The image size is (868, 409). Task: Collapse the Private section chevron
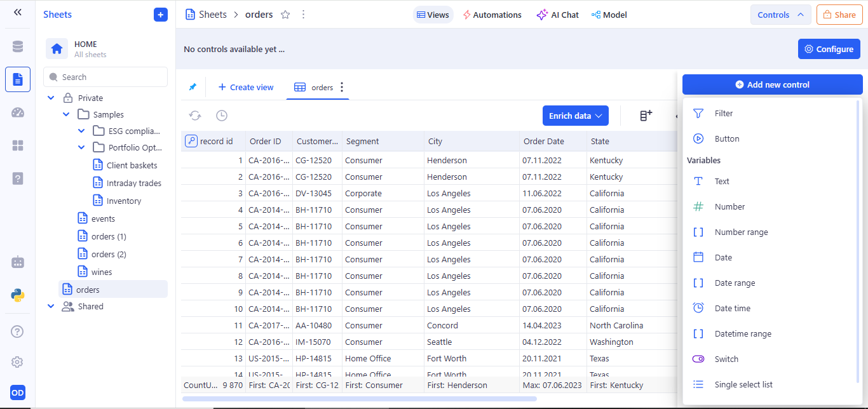pyautogui.click(x=51, y=98)
